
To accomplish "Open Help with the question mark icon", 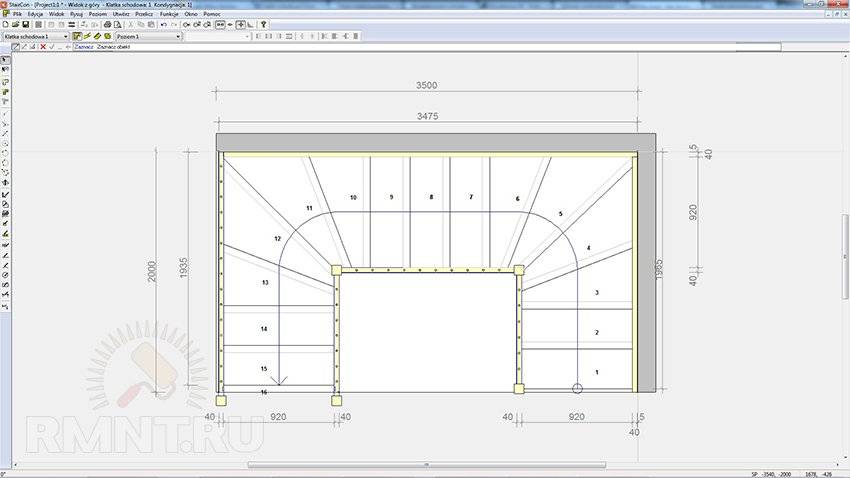I will pos(263,24).
